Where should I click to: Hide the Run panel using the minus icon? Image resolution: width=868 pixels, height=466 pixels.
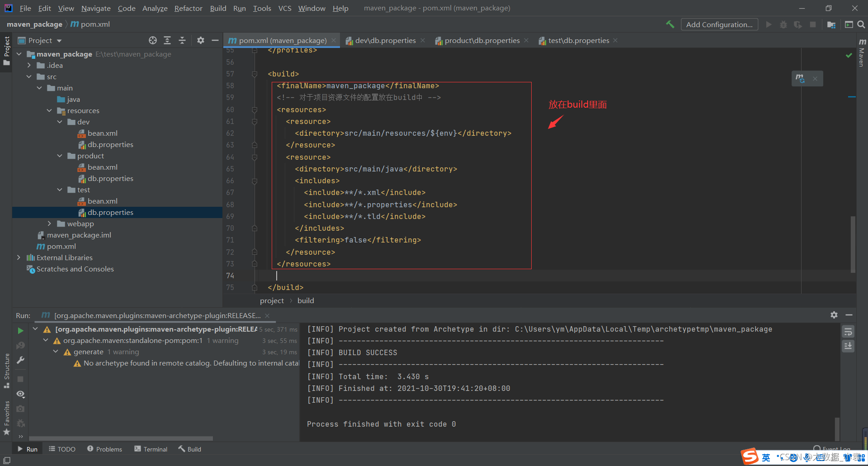point(849,315)
